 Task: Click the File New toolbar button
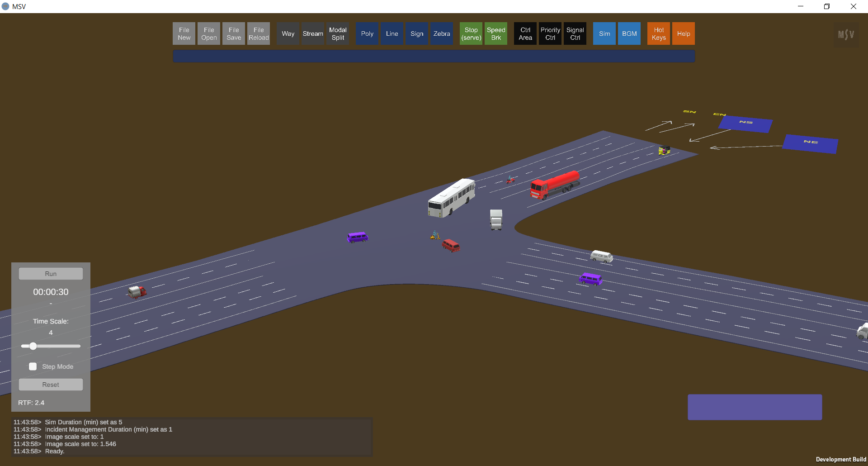(x=184, y=33)
